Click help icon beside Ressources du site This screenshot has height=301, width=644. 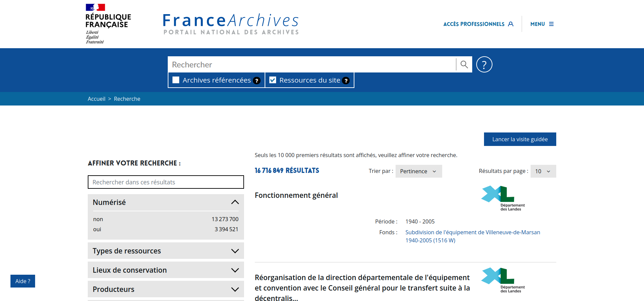point(346,81)
